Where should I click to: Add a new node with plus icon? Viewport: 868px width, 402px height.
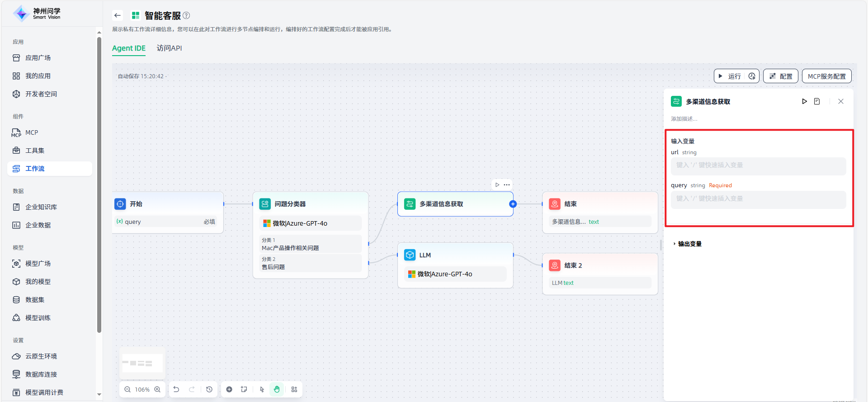coord(229,389)
